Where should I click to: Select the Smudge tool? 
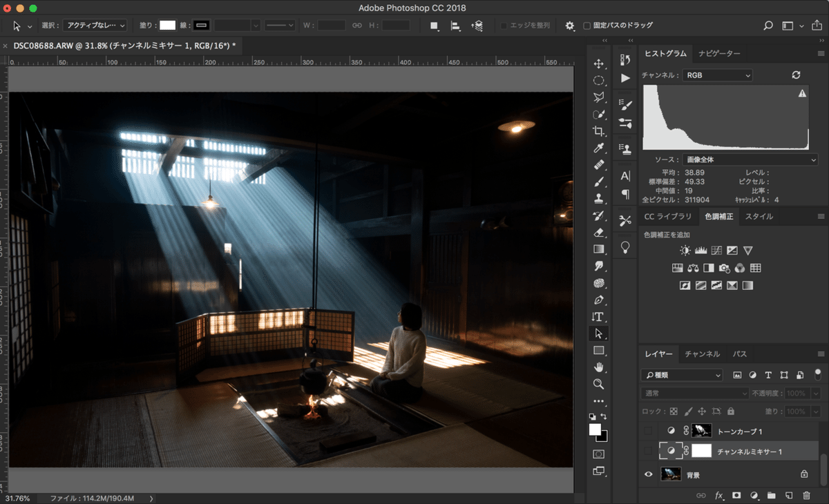click(598, 266)
